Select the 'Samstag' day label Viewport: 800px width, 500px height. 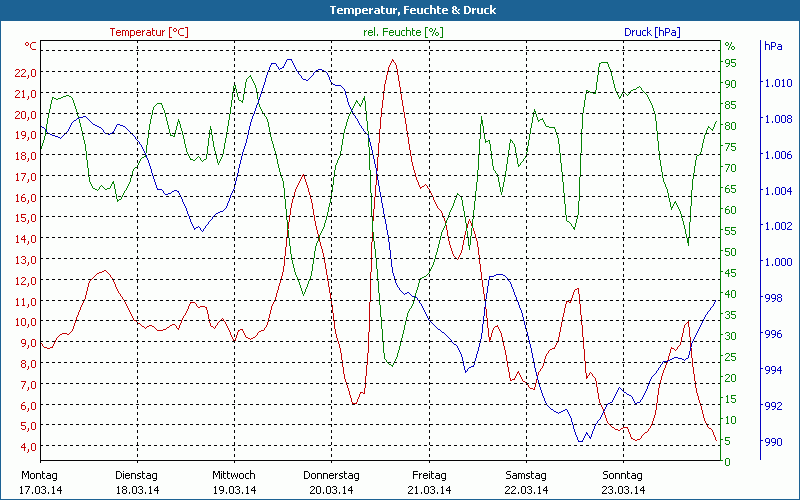click(x=525, y=475)
